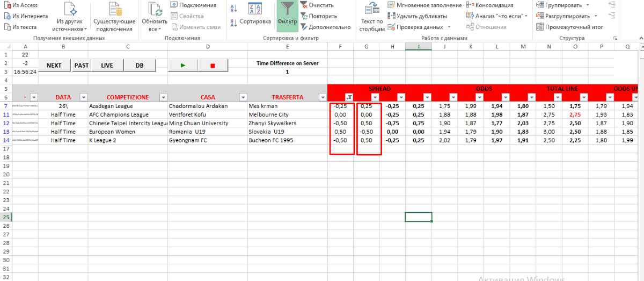Click Промежуточный итог subtotal
Viewport: 644px width, 281px height.
point(569,27)
